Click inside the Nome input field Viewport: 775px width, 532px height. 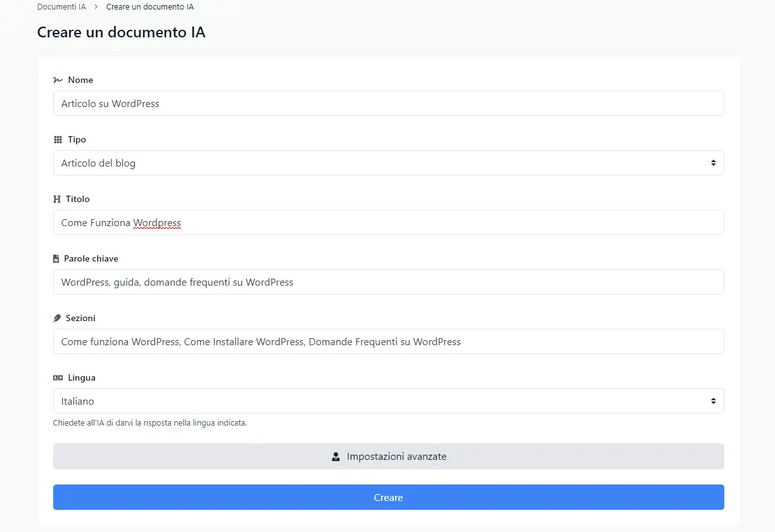[x=388, y=103]
